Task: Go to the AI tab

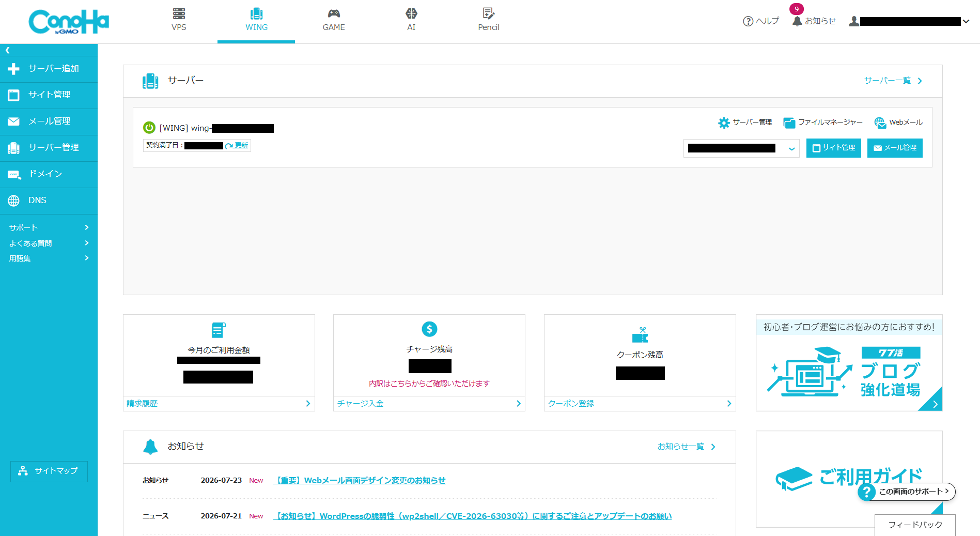Action: [411, 20]
